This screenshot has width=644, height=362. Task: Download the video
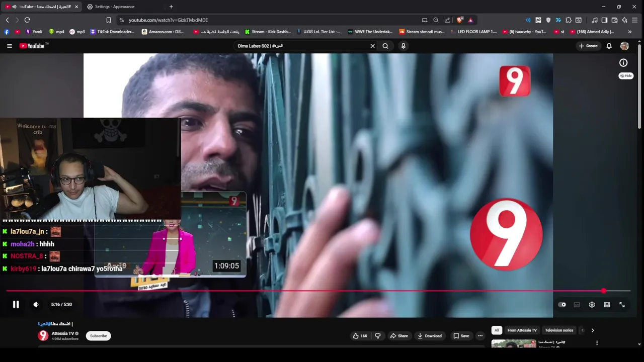(x=429, y=336)
